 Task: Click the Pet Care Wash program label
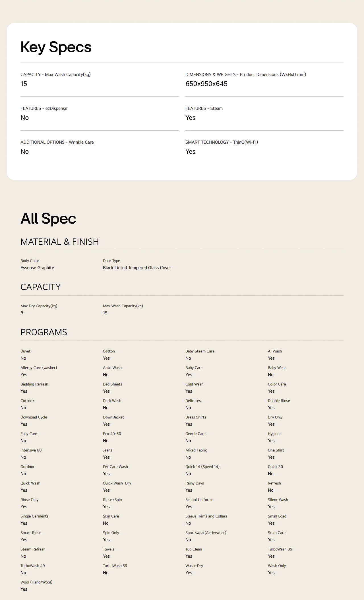[115, 467]
